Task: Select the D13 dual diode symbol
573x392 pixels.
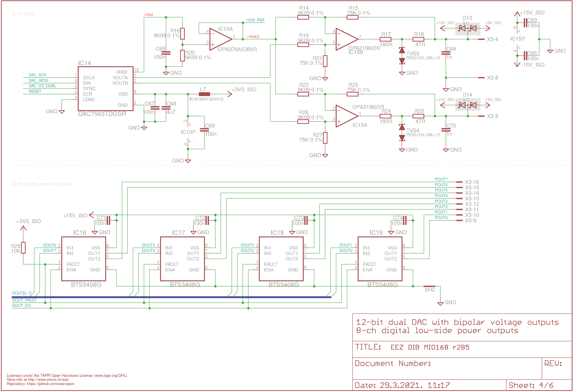Action: [x=467, y=29]
